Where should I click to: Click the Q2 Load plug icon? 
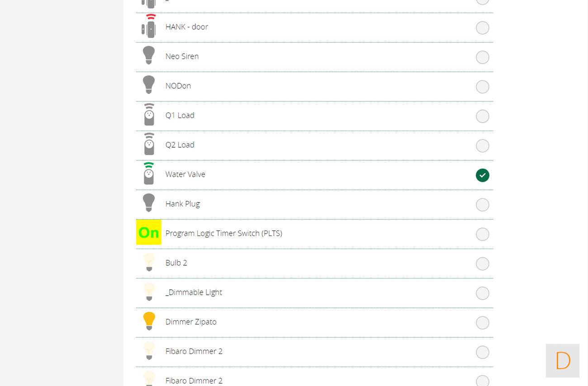tap(149, 145)
